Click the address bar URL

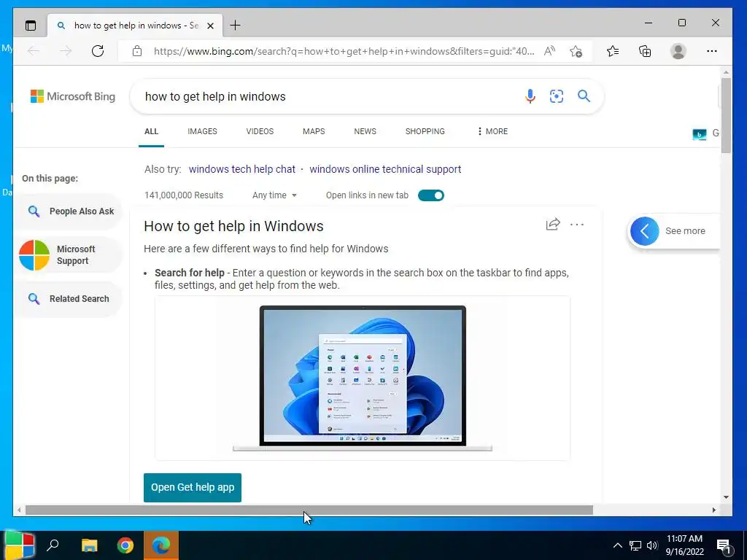[344, 51]
